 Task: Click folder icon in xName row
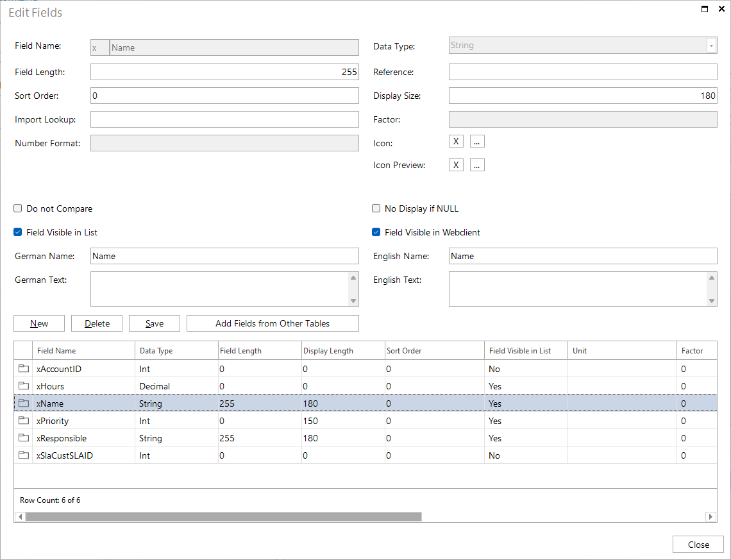coord(23,403)
